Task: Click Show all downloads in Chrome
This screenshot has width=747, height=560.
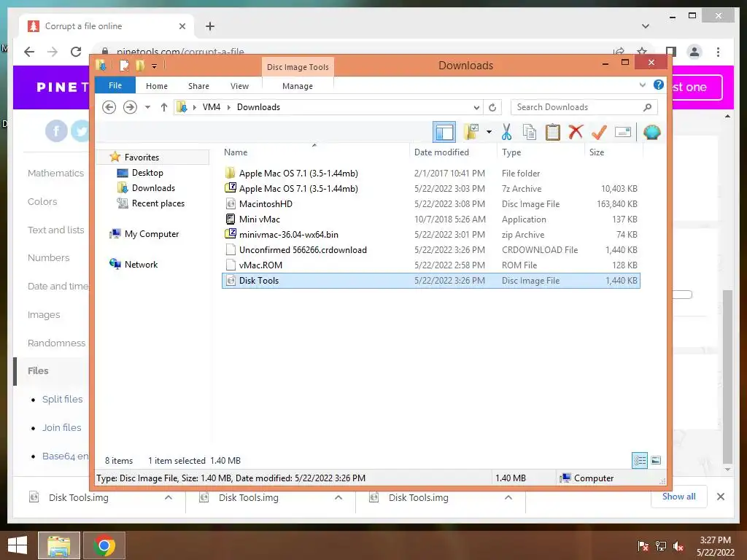Action: click(x=679, y=497)
